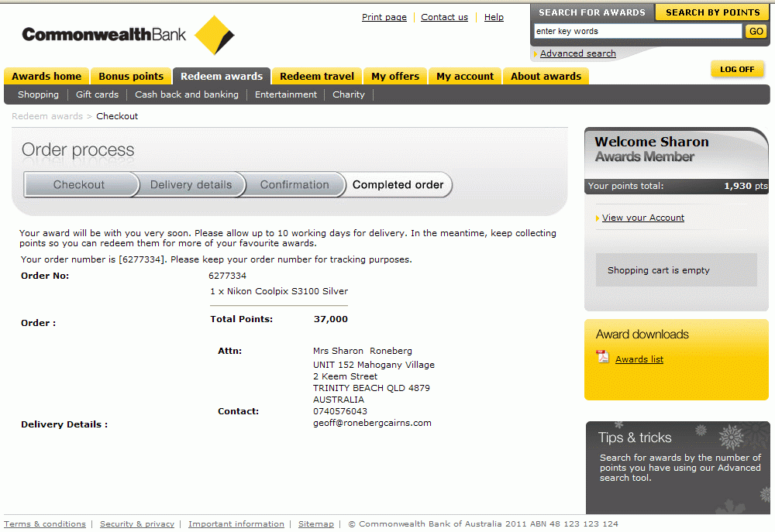775x532 pixels.
Task: Click the arrow icon beside Advanced search
Action: [x=536, y=54]
